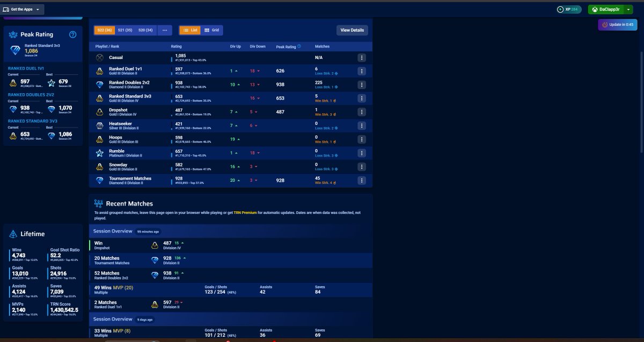Select the S22 (36) season tab
The image size is (644, 342).
(104, 30)
